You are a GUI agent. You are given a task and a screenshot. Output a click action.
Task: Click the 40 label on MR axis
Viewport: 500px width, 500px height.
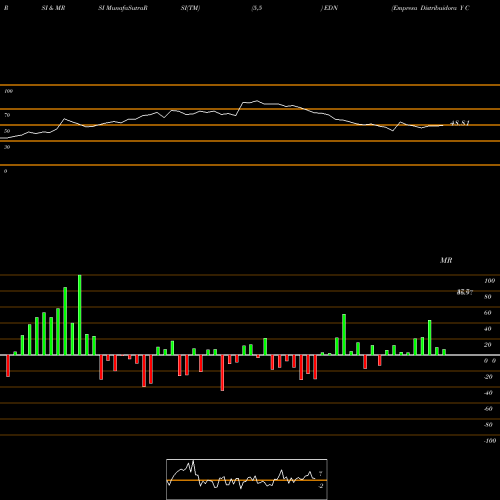point(488,329)
